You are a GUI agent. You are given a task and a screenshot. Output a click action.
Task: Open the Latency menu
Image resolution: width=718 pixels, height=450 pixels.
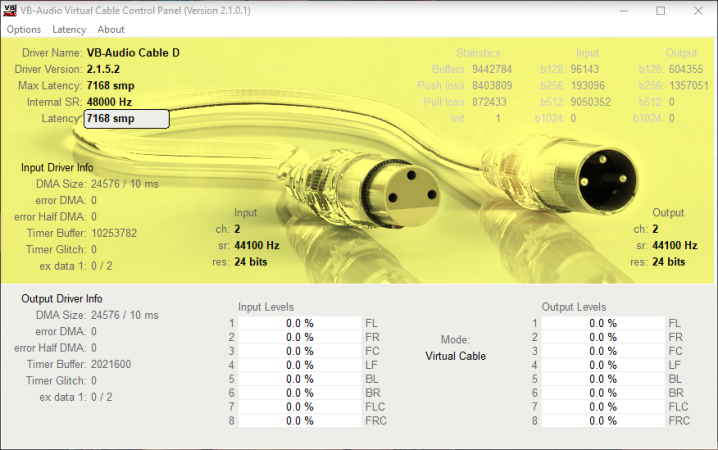point(69,30)
